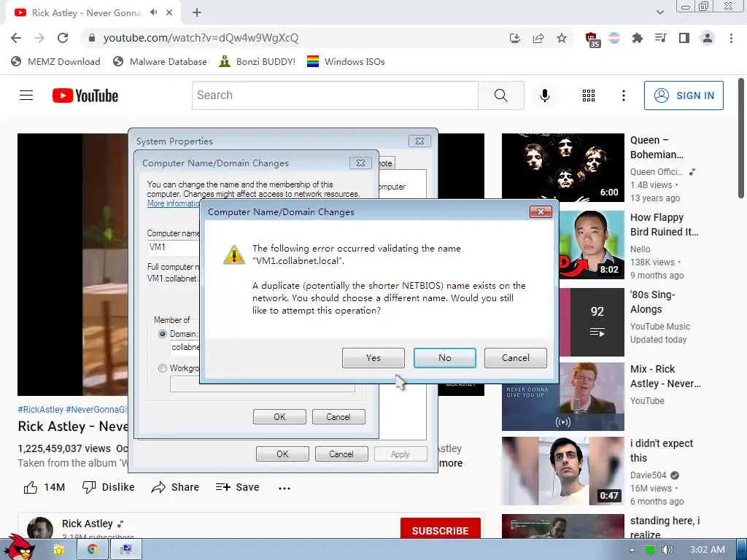Viewport: 747px width, 560px height.
Task: Click OK in Computer Name/Domain Changes window
Action: click(x=279, y=416)
